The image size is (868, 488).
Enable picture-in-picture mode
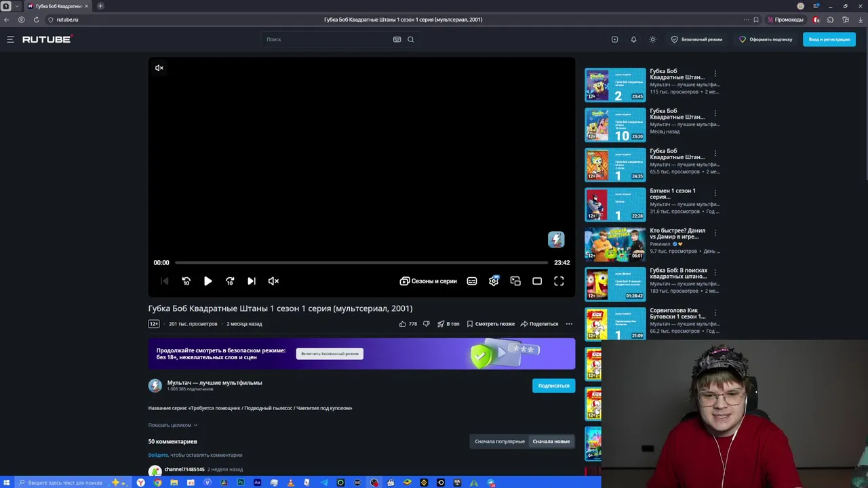pyautogui.click(x=515, y=281)
